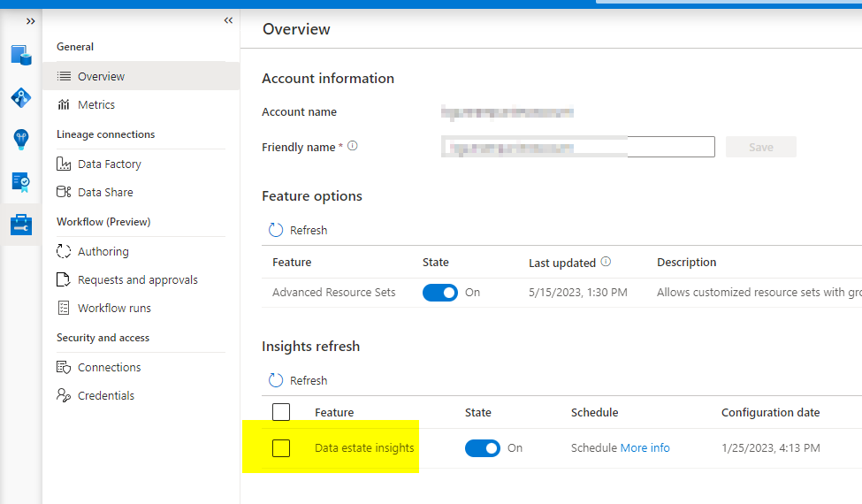
Task: Click the Overview list icon
Action: click(65, 76)
